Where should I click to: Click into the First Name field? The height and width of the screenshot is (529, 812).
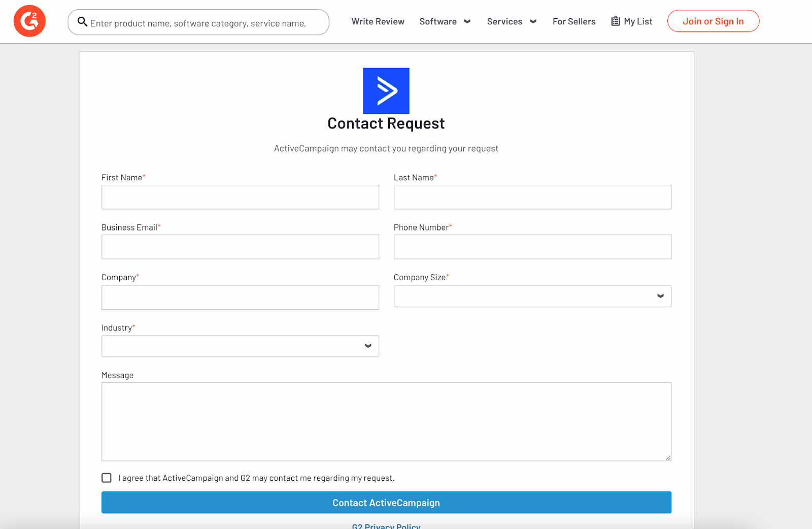[x=240, y=197]
